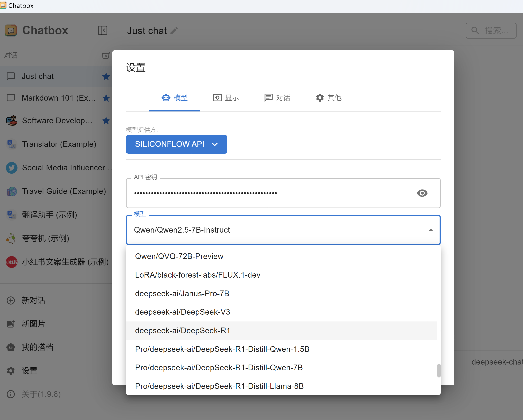Switch to the 显示 settings tab
523x420 pixels.
coord(226,98)
